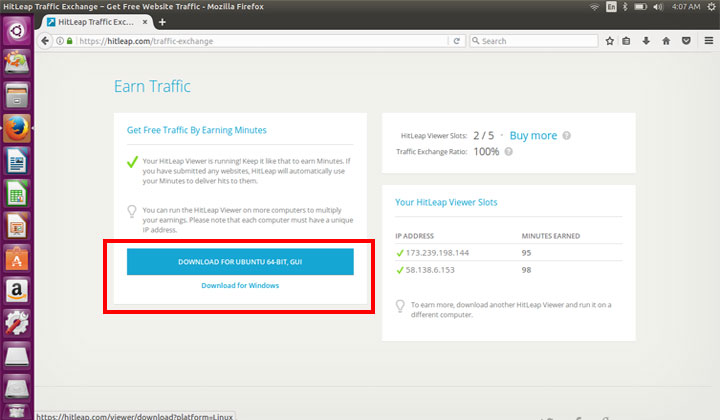Click Download for Ubuntu 64-bit, GUI button
720x420 pixels.
(240, 262)
